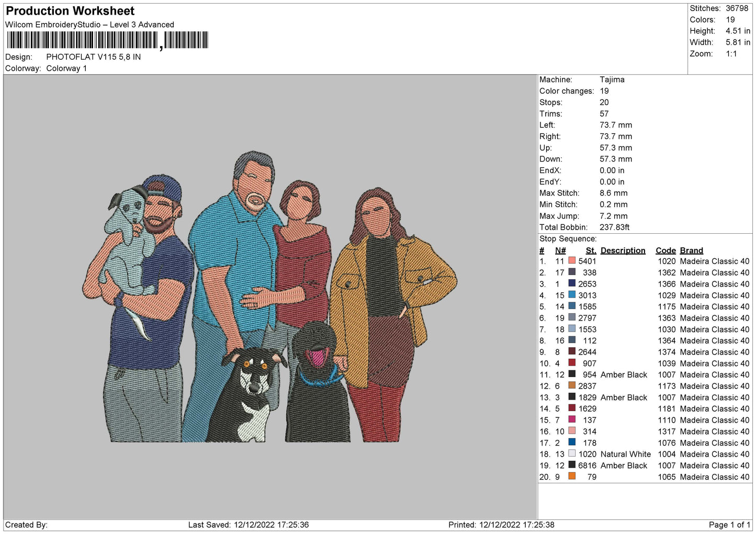Click the Machine value Tajima
This screenshot has height=534, width=756.
tap(612, 79)
